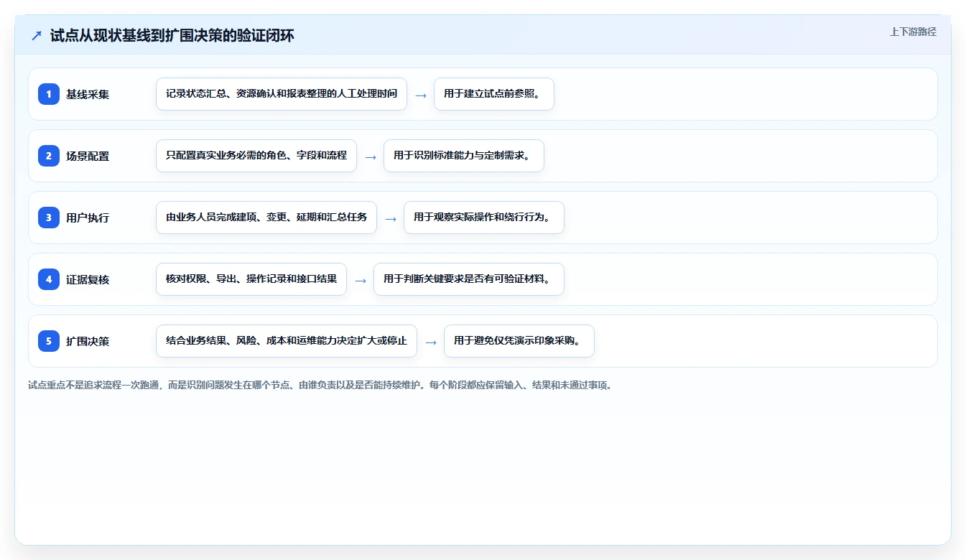Viewport: 966px width, 560px height.
Task: Click box 用于避免仅凭演示印象采购。
Action: click(x=519, y=341)
